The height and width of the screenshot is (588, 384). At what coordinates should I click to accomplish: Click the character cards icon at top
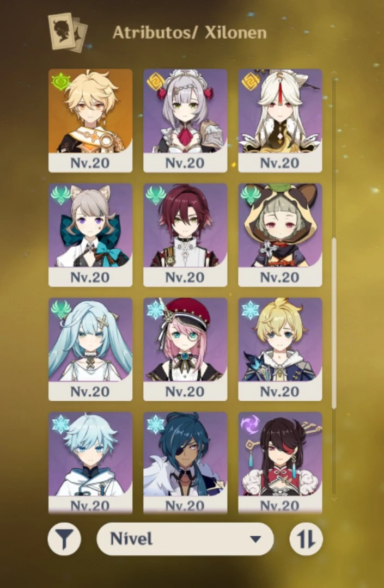[x=68, y=32]
